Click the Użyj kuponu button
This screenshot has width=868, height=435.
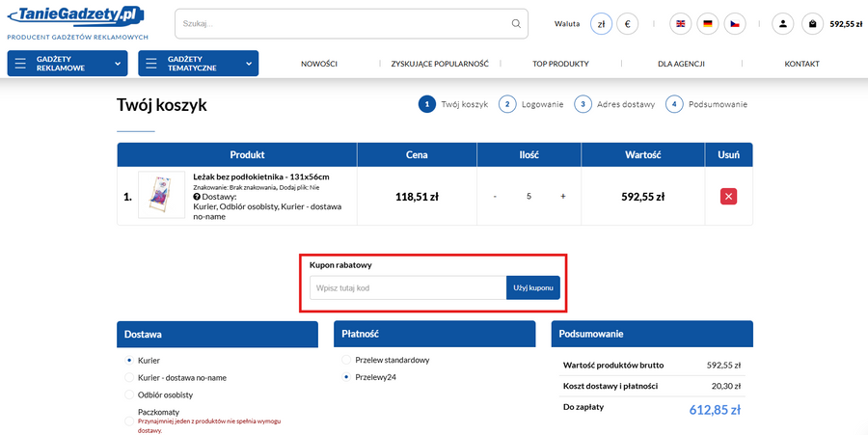point(532,287)
